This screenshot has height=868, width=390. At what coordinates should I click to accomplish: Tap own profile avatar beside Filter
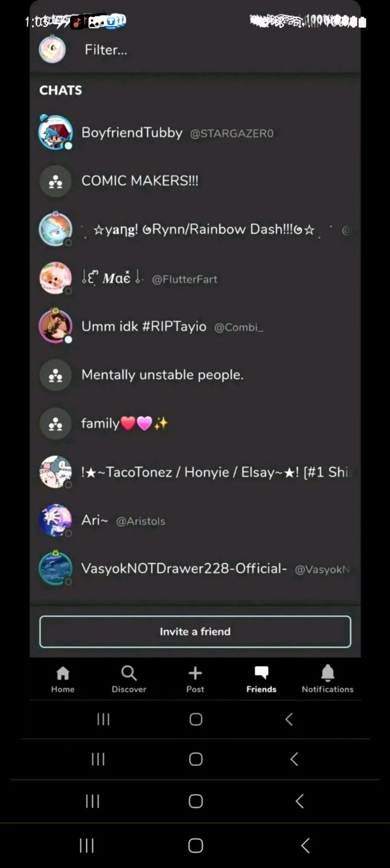(x=52, y=50)
